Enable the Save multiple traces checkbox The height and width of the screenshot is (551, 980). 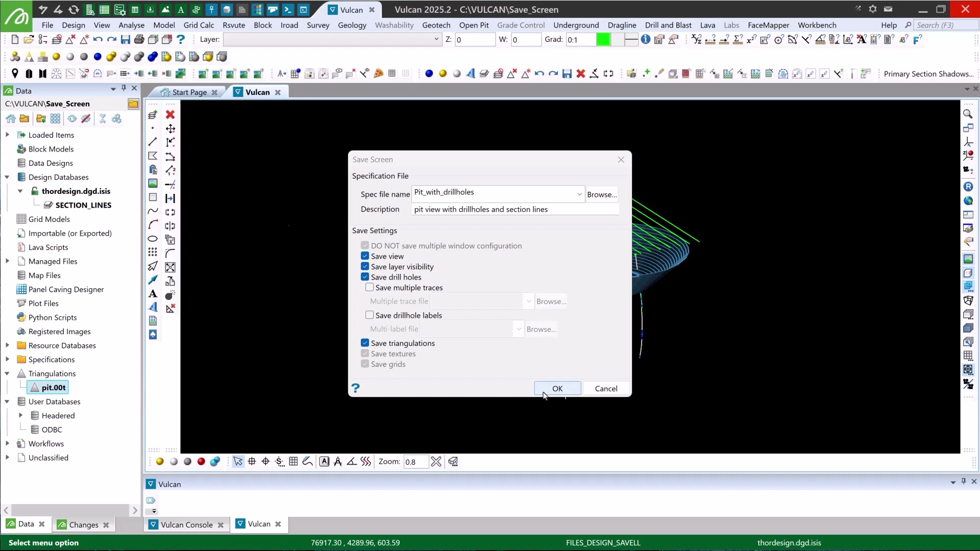point(370,288)
